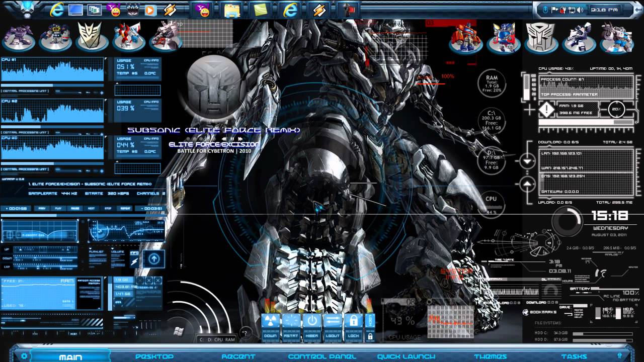The height and width of the screenshot is (362, 644).
Task: Open the TASKS tab
Action: [574, 356]
